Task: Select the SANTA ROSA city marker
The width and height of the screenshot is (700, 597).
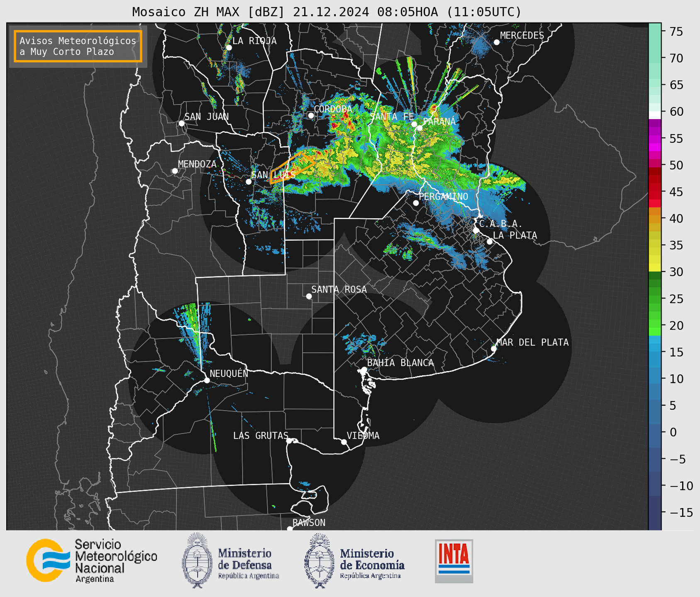Action: pyautogui.click(x=309, y=296)
